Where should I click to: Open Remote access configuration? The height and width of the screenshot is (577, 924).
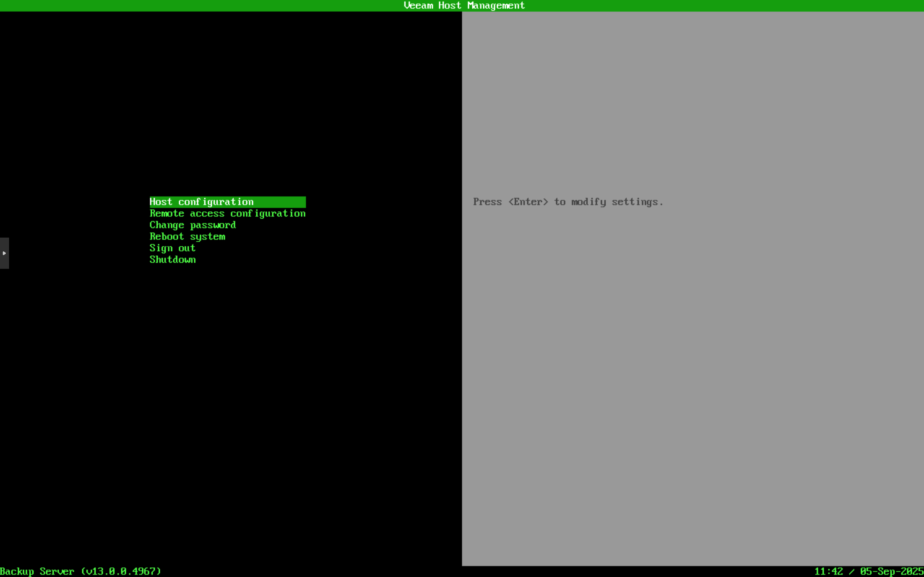tap(227, 213)
